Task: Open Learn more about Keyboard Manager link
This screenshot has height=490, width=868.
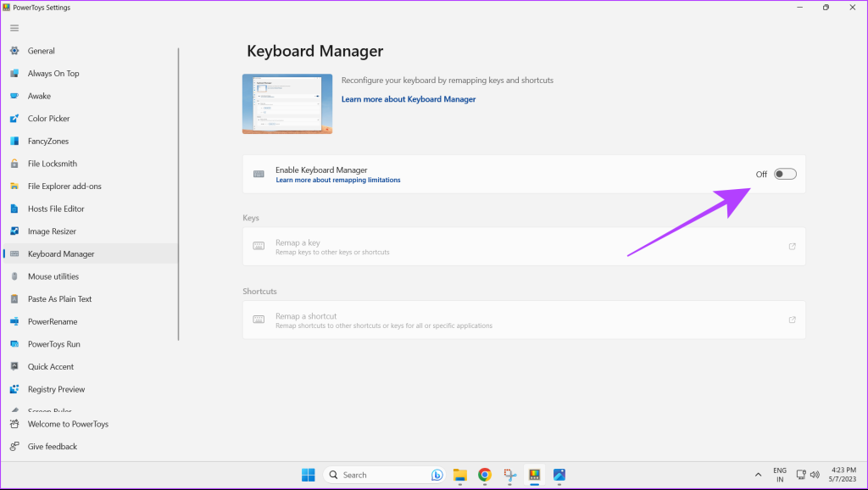Action: pos(409,99)
